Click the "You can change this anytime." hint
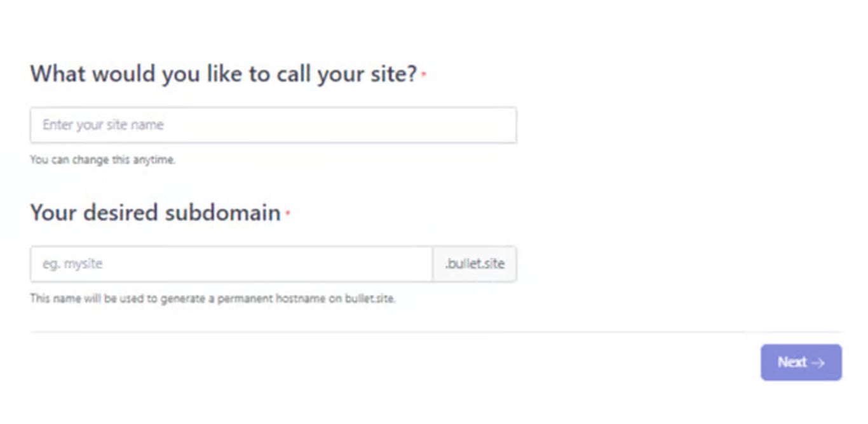Screen dimensions: 868x424 [x=102, y=160]
